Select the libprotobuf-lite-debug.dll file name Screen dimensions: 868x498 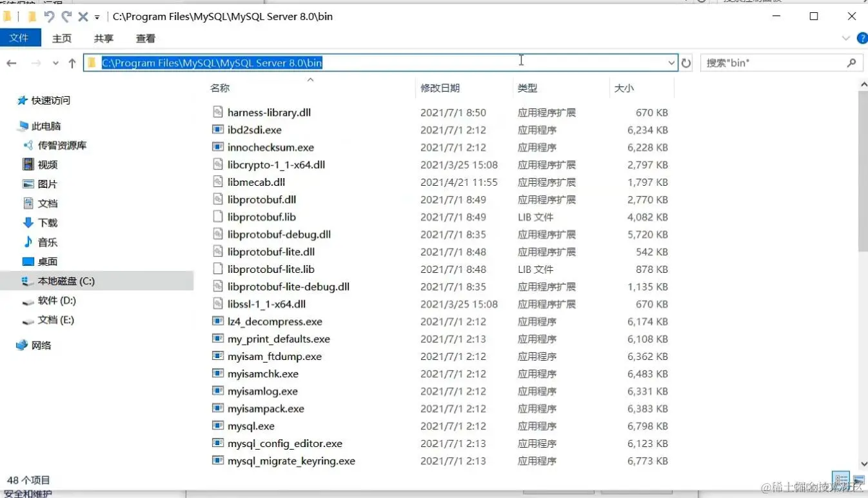tap(288, 286)
